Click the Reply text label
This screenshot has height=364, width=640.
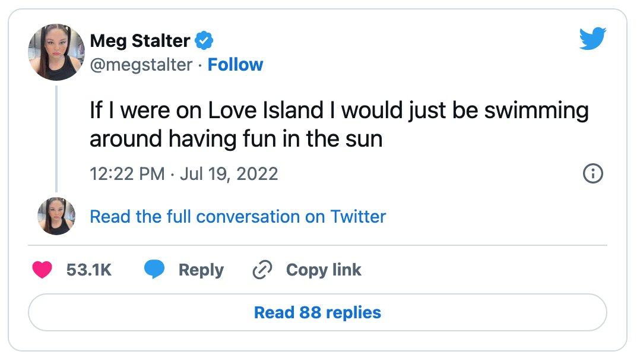pos(201,270)
